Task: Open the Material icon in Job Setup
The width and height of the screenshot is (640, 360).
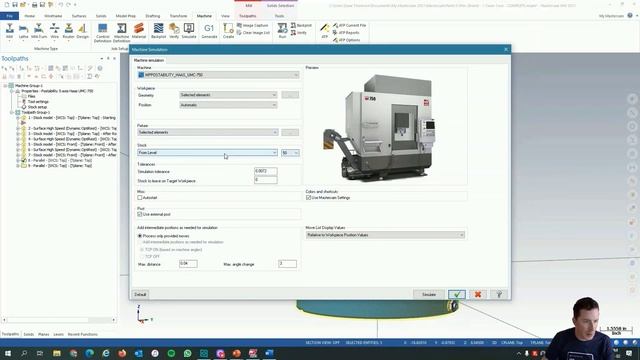Action: 139,31
